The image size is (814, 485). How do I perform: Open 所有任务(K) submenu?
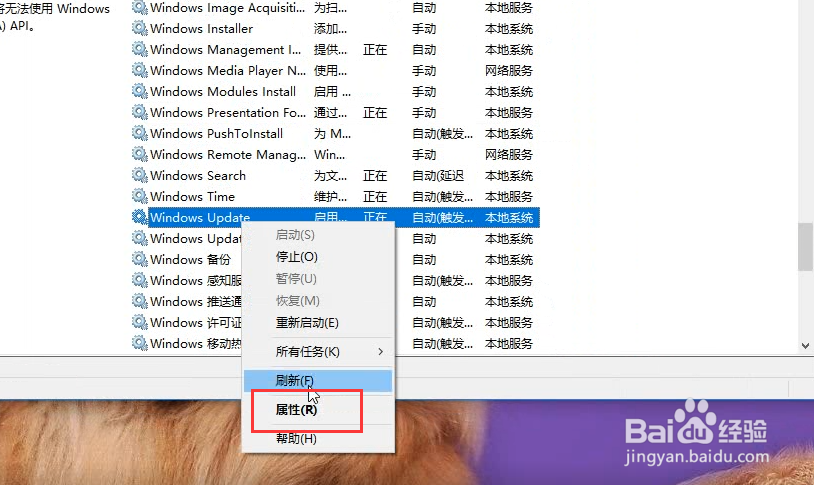point(318,352)
